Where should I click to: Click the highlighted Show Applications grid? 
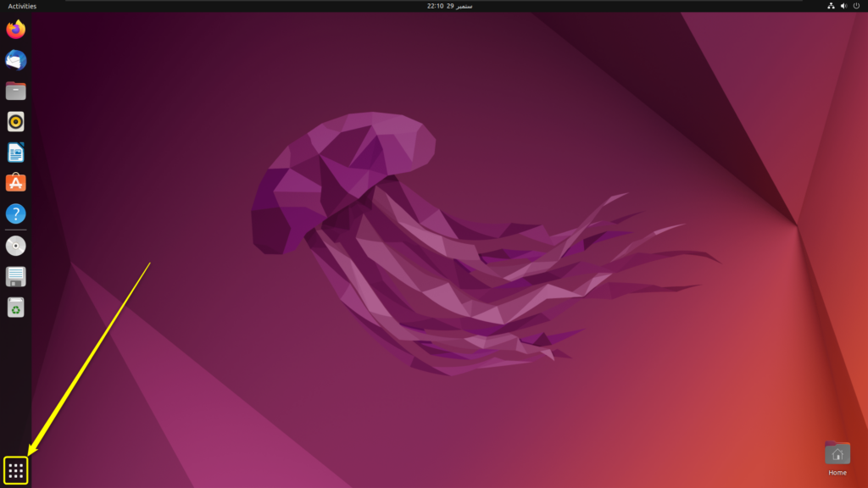(x=15, y=469)
